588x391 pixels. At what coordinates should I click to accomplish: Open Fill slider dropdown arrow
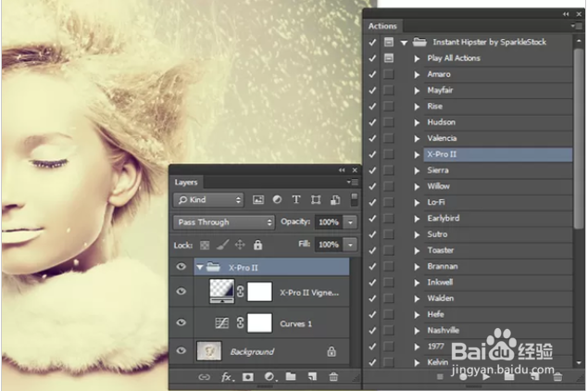coord(350,245)
